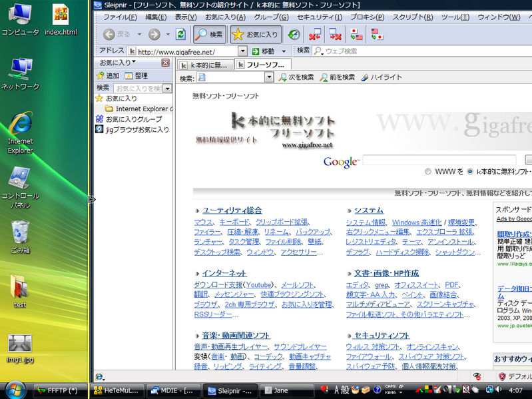This screenshot has width=532, height=399.
Task: Open the 編集(E) menu
Action: click(x=156, y=17)
